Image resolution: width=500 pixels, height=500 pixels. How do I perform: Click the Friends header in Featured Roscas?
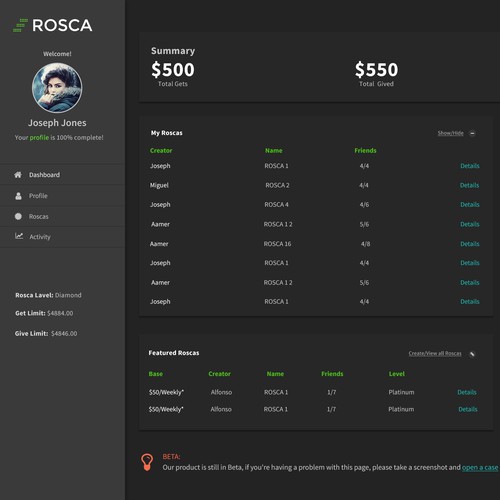point(332,374)
